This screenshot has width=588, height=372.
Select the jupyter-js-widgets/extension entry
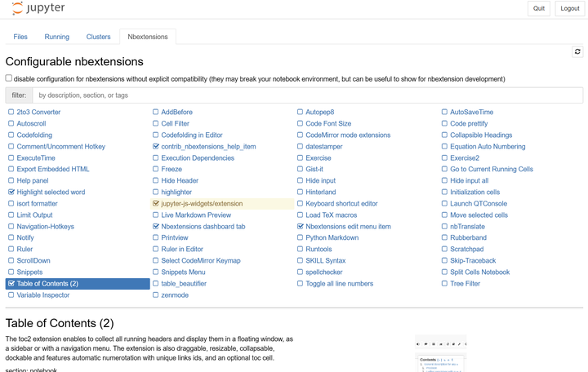click(x=201, y=204)
